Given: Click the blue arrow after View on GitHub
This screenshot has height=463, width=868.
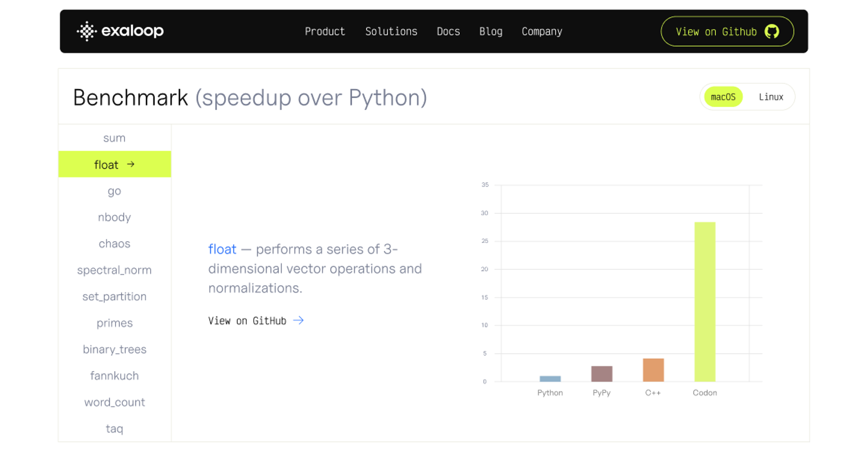Looking at the screenshot, I should 298,320.
